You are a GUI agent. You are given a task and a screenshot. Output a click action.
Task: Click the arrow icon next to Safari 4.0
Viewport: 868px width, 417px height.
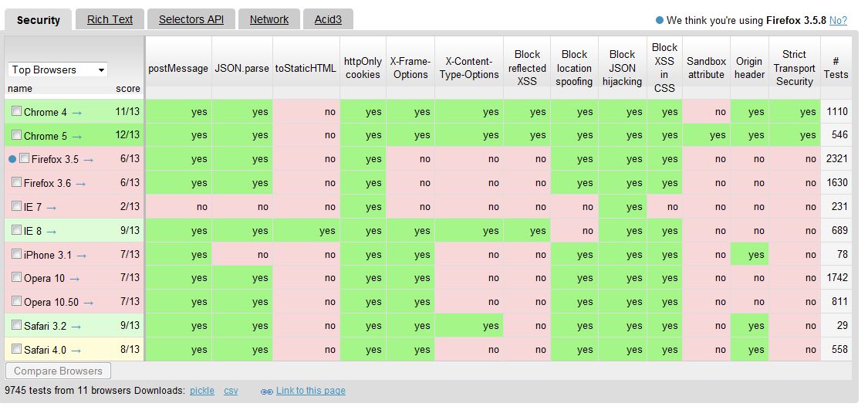(76, 351)
